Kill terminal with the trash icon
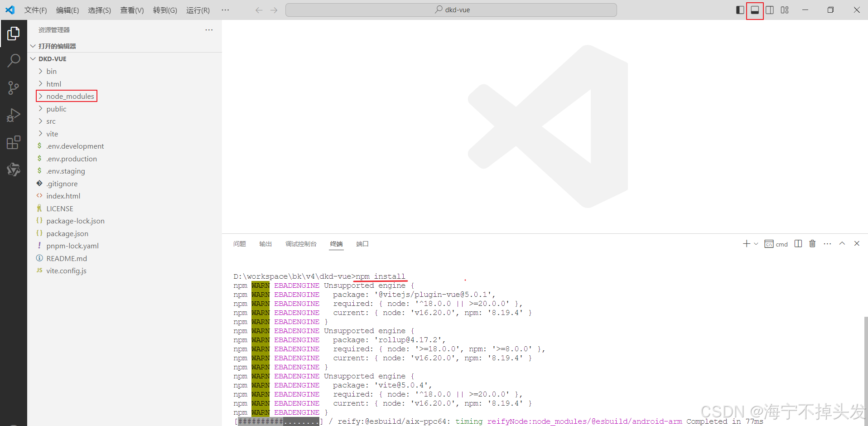 pos(812,244)
